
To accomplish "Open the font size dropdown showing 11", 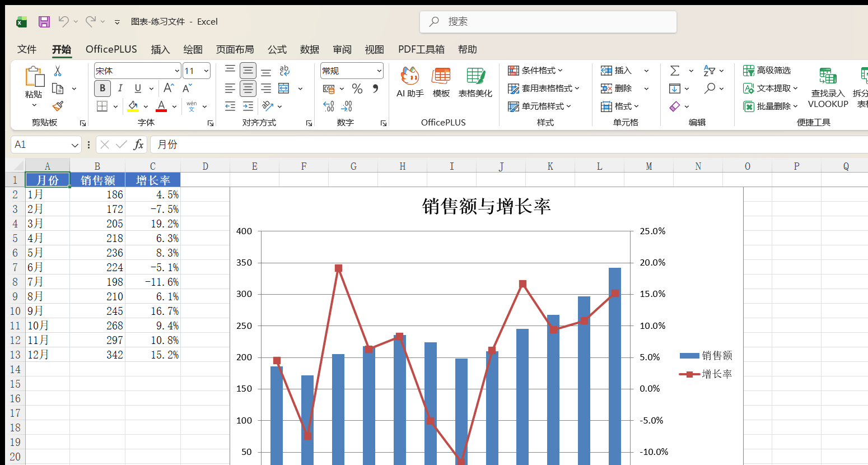I will [206, 71].
